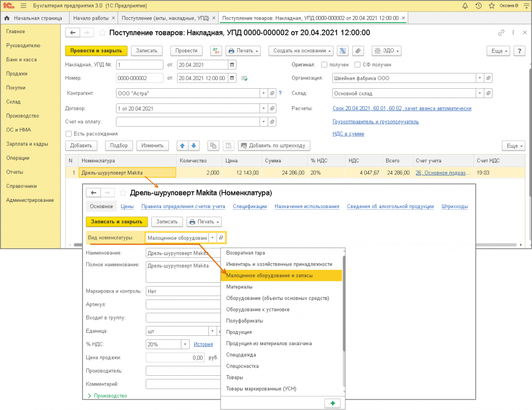
Task: Toggle the Есть расхождения checkbox
Action: point(69,133)
